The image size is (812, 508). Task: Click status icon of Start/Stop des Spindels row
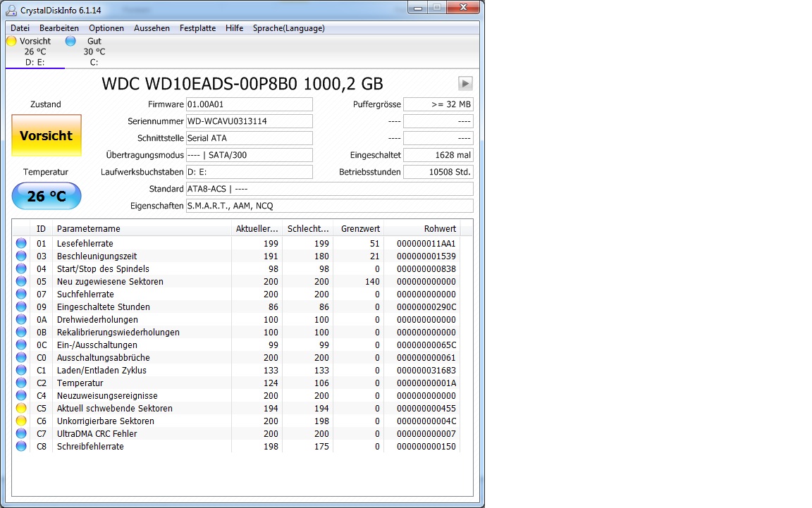tap(20, 268)
